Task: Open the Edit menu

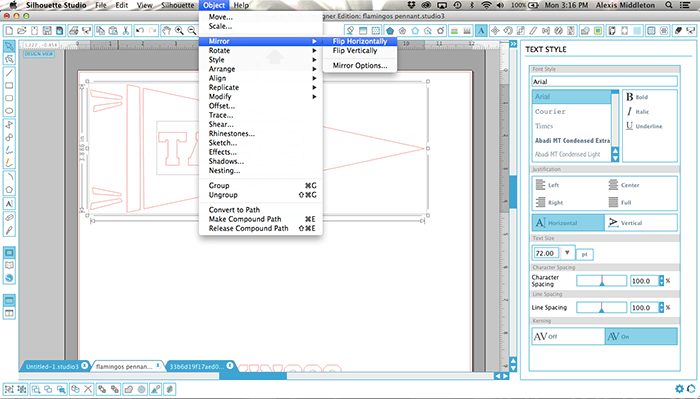Action: point(121,5)
